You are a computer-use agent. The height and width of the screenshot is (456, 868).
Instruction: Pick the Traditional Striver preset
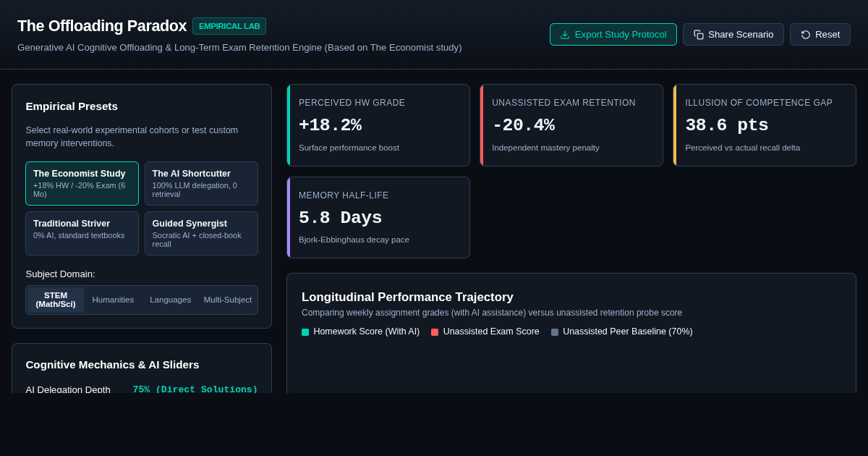click(82, 233)
